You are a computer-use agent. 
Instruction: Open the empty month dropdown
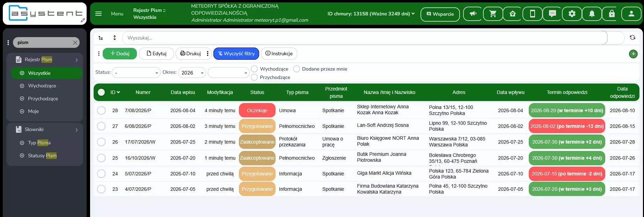tap(228, 73)
